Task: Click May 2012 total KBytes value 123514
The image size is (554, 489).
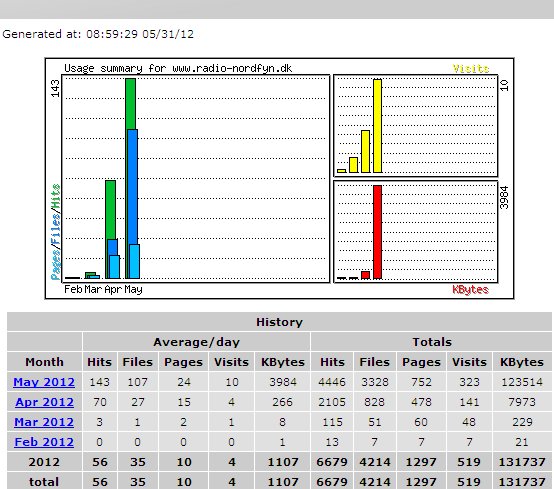Action: point(521,382)
